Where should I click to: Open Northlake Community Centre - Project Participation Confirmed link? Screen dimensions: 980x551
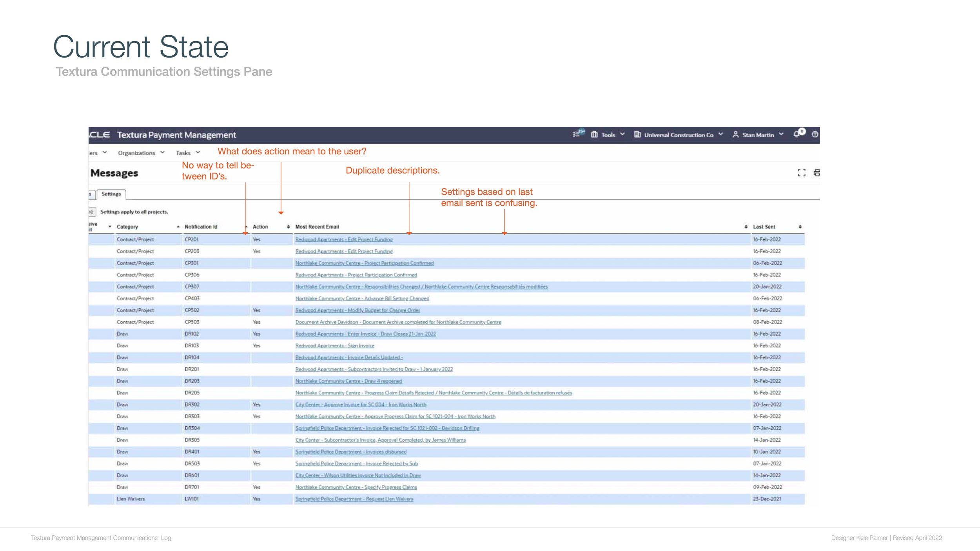click(x=364, y=263)
